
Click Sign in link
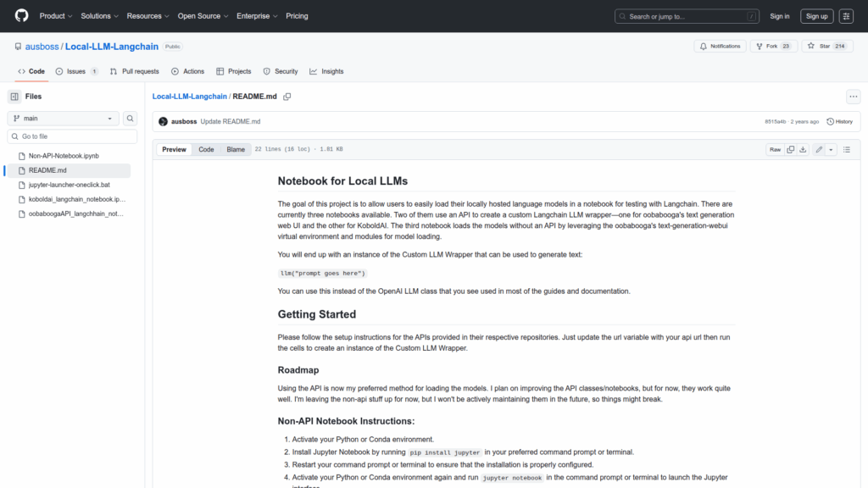780,16
